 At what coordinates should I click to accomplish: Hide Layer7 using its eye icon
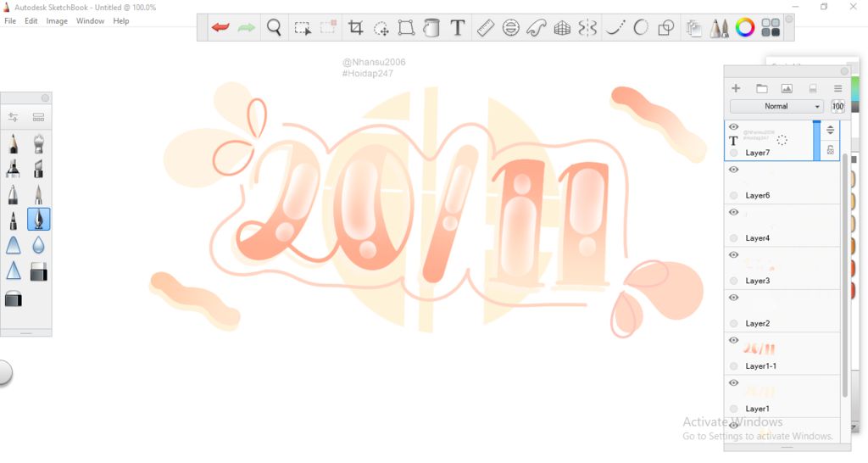(x=733, y=127)
